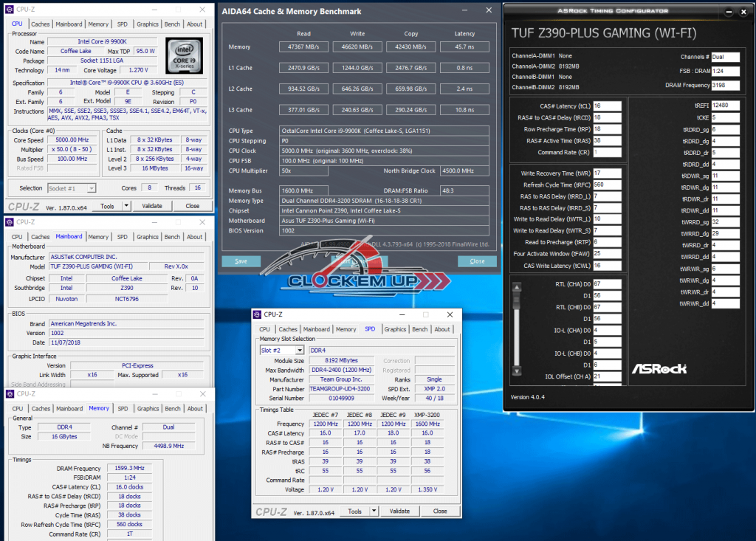
Task: Click the Close button in AIDA64 benchmark
Action: (x=477, y=261)
